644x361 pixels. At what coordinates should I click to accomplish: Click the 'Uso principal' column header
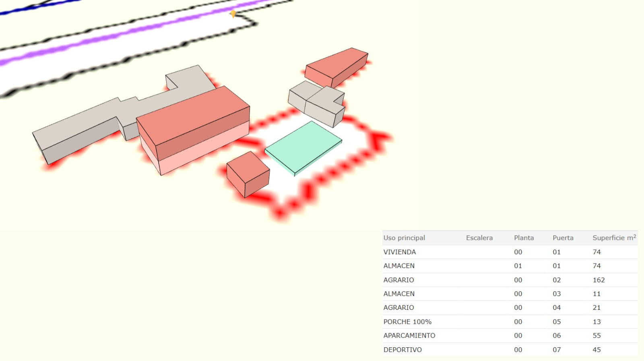click(x=404, y=238)
